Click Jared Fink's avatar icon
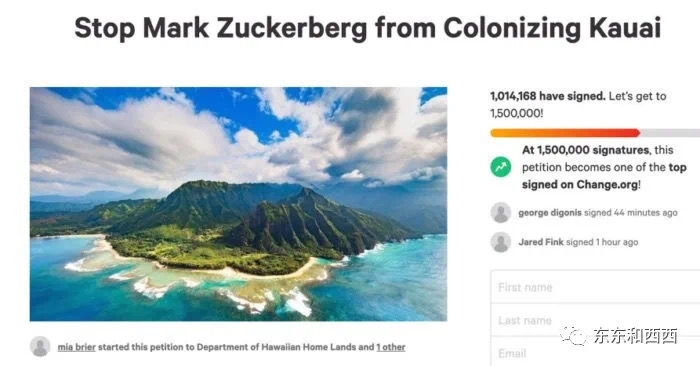The height and width of the screenshot is (366, 700). pyautogui.click(x=501, y=242)
